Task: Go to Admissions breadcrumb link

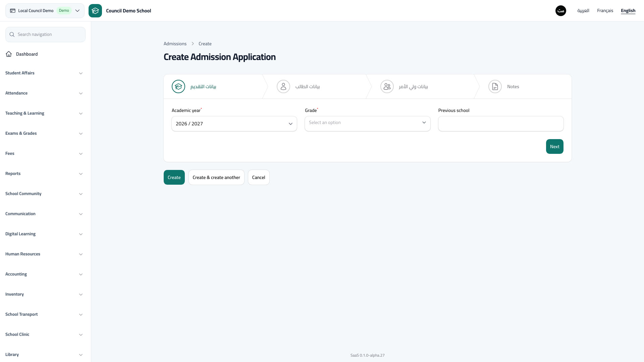Action: click(x=175, y=44)
